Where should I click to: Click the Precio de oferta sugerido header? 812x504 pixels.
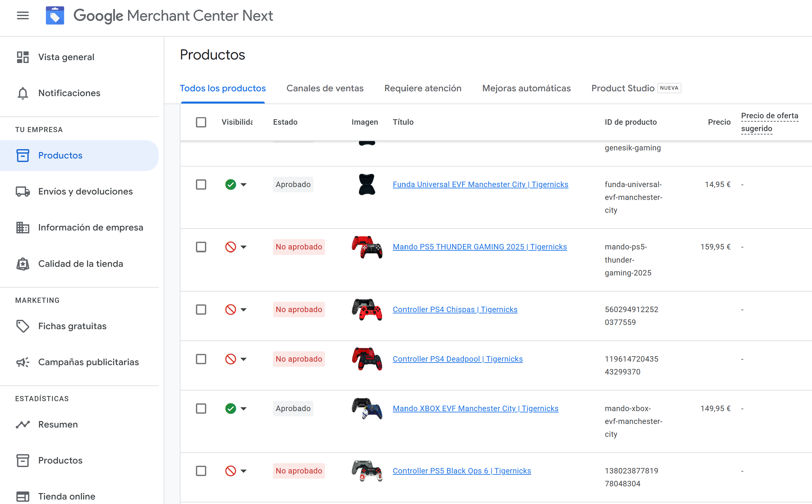(770, 122)
